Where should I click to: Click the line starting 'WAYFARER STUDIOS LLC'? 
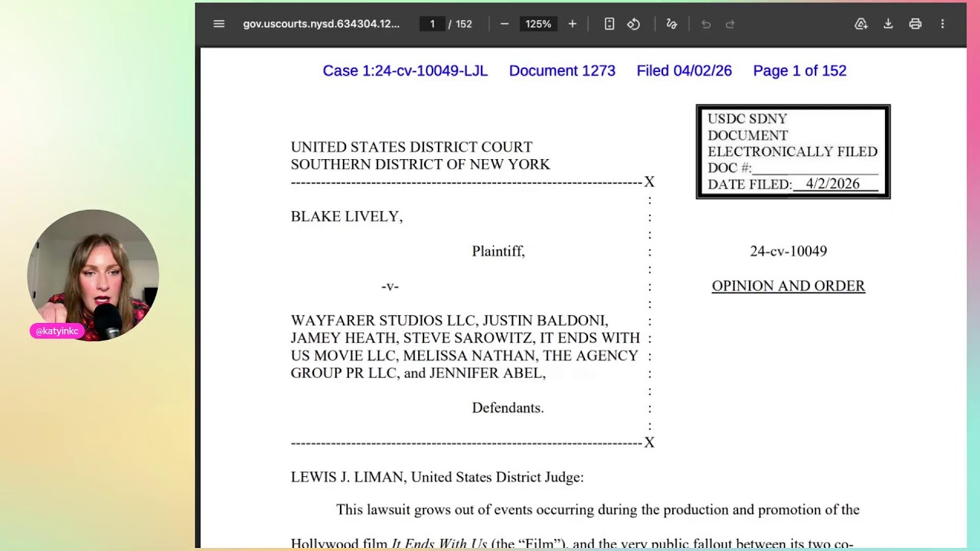[449, 321]
